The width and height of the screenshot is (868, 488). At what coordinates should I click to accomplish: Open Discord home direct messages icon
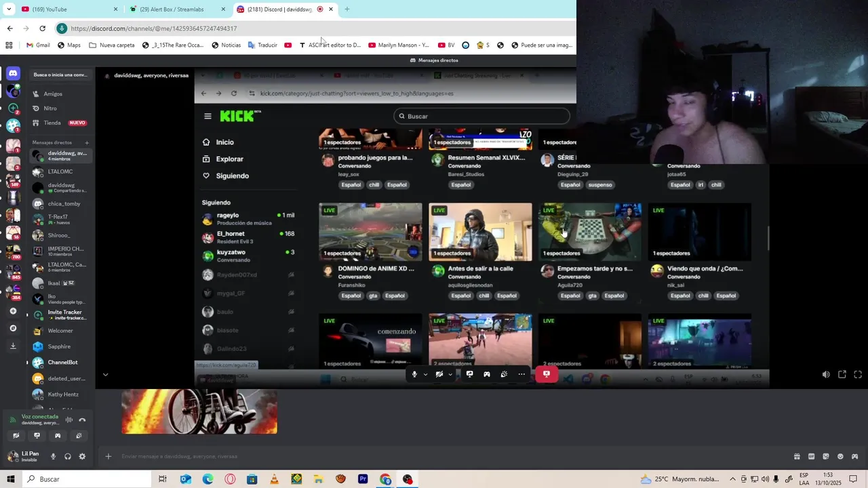[x=13, y=73]
